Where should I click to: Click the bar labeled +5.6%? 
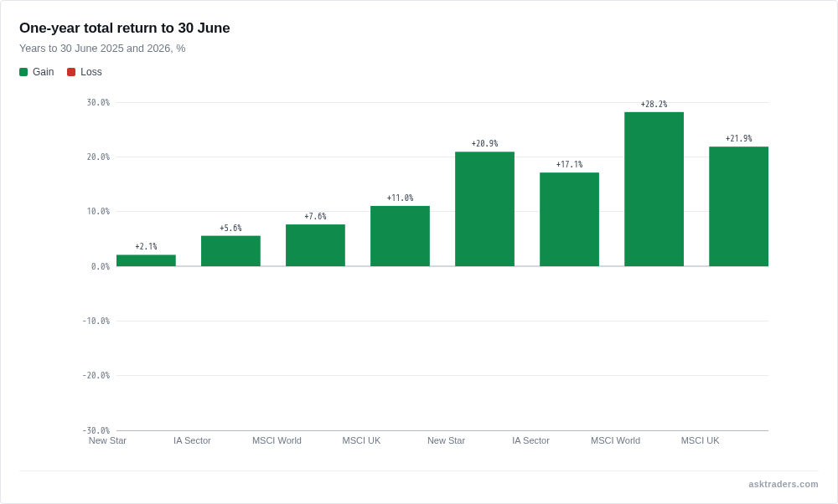pos(231,251)
